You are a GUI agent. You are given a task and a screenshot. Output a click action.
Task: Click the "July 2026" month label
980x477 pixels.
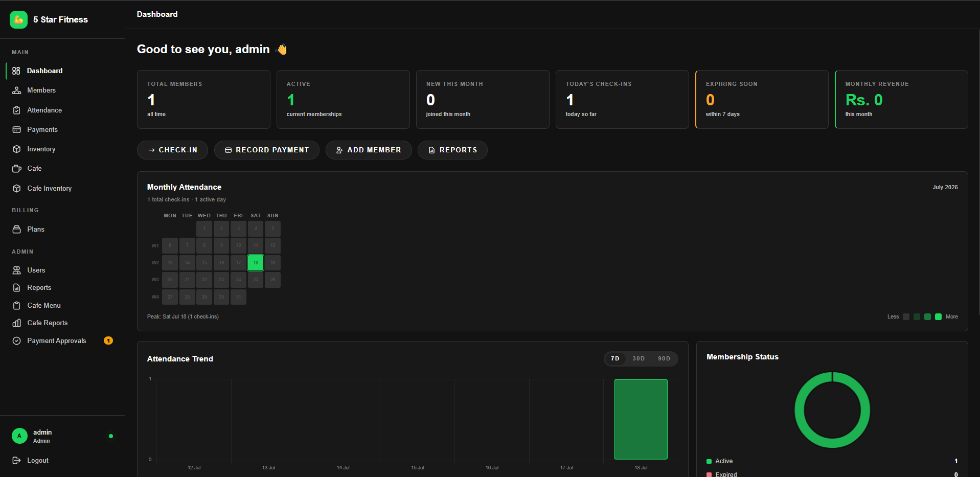pyautogui.click(x=945, y=187)
